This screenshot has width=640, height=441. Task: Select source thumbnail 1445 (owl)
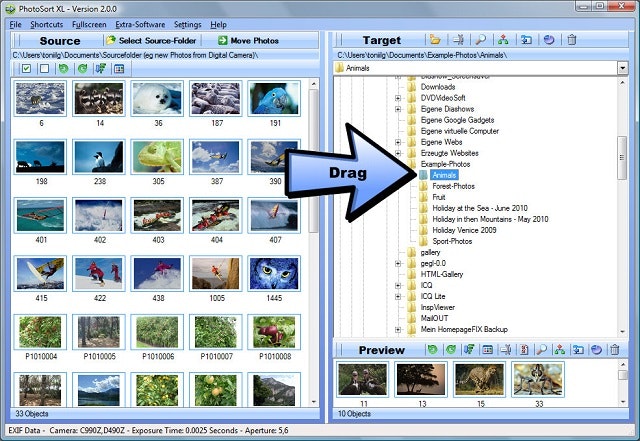coord(274,274)
